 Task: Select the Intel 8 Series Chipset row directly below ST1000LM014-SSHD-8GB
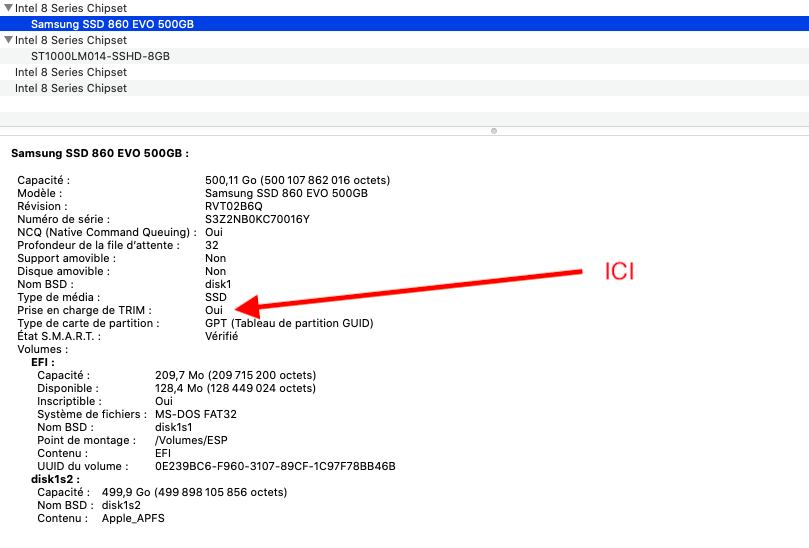pos(404,72)
